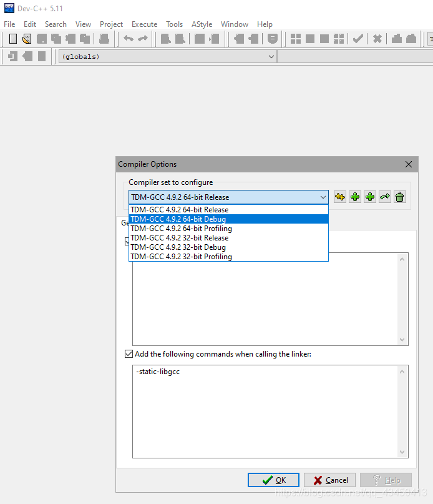433x504 pixels.
Task: Open the AStyle menu
Action: [x=202, y=24]
